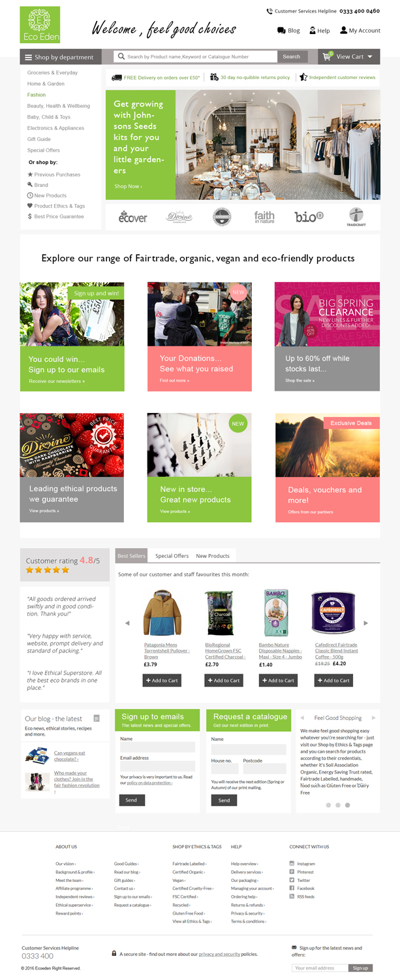Click the search magnifier icon

pos(121,57)
